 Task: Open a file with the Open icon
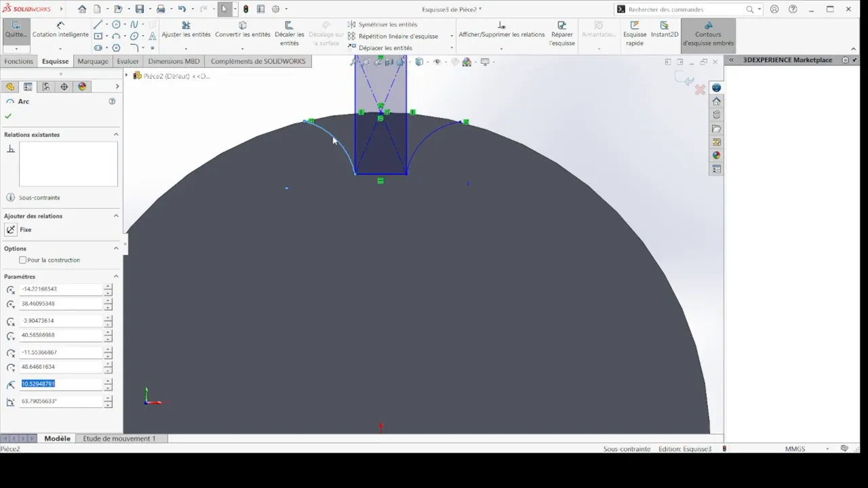(x=117, y=9)
